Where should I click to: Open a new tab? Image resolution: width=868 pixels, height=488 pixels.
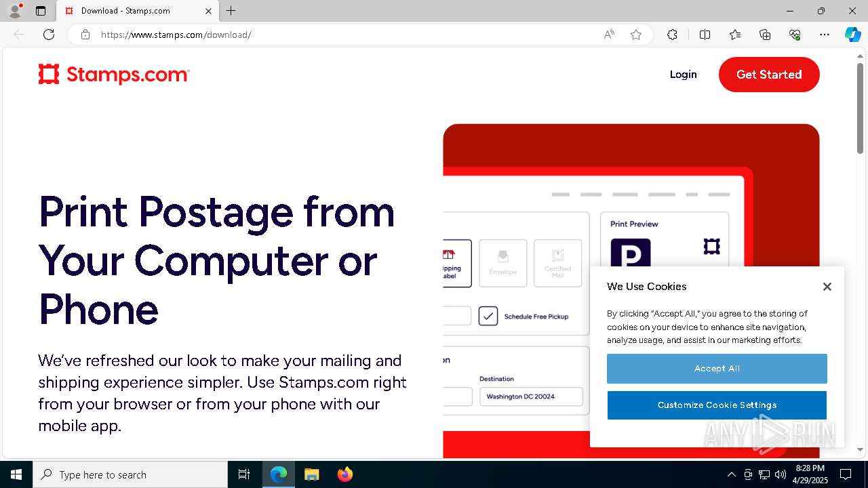tap(231, 11)
